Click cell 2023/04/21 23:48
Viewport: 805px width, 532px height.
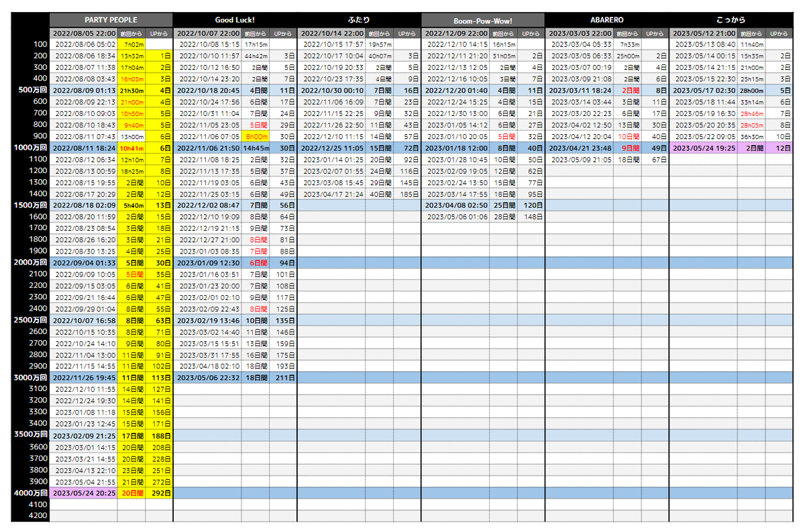pos(580,147)
